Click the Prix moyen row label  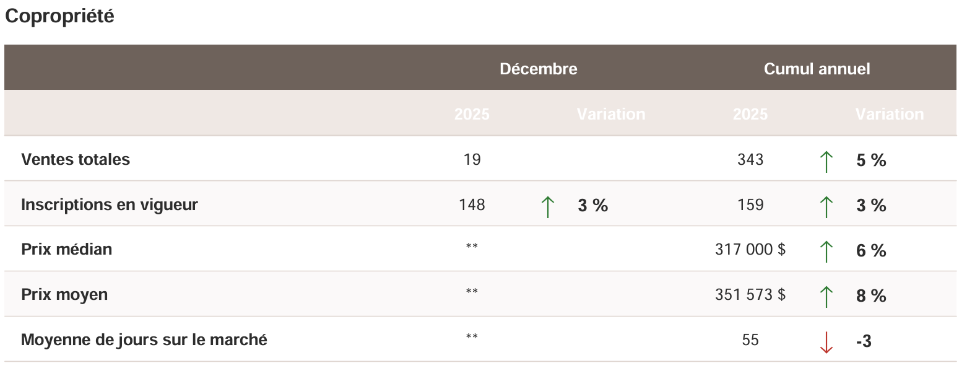pyautogui.click(x=64, y=295)
